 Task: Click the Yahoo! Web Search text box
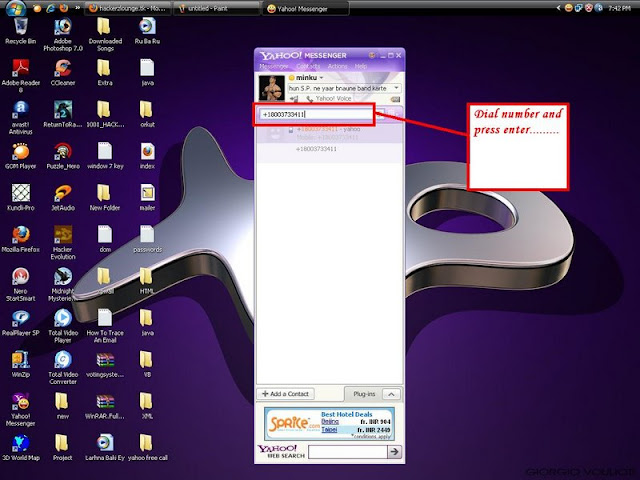[348, 452]
